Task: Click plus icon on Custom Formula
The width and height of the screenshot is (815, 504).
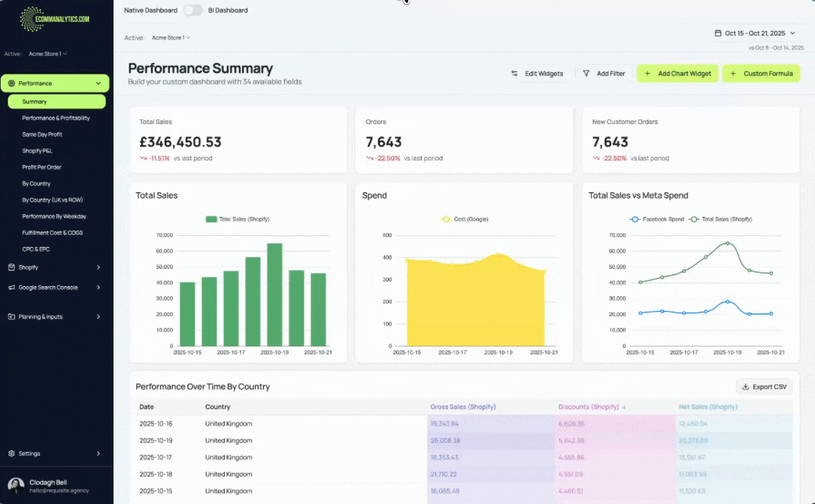Action: click(x=733, y=73)
